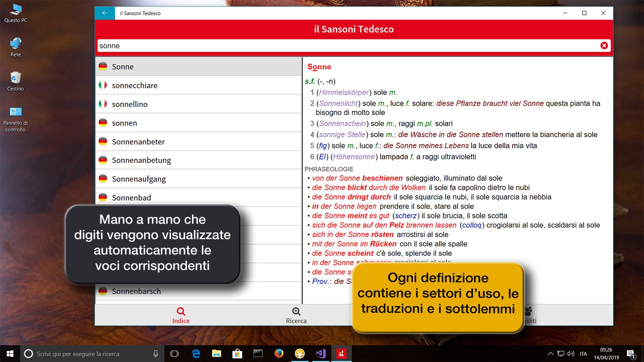Image resolution: width=644 pixels, height=362 pixels.
Task: Follow the 'Himmelskörper' cross-reference
Action: [x=344, y=93]
